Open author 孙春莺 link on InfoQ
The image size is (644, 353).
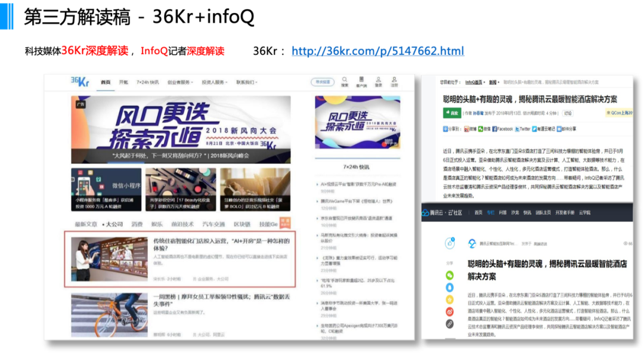coord(478,113)
